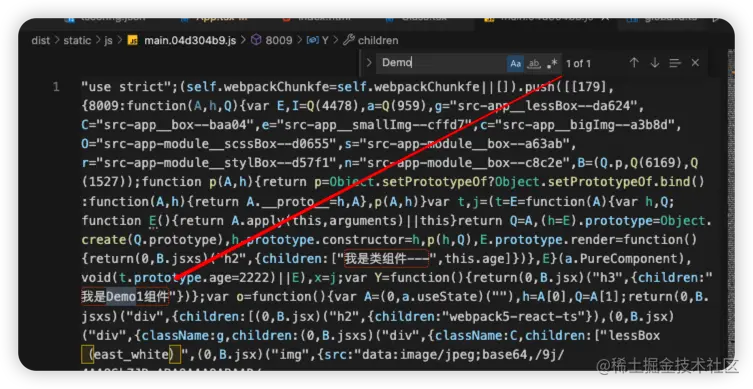The width and height of the screenshot is (753, 389).
Task: Open the js breadcrumb folder
Action: click(108, 40)
